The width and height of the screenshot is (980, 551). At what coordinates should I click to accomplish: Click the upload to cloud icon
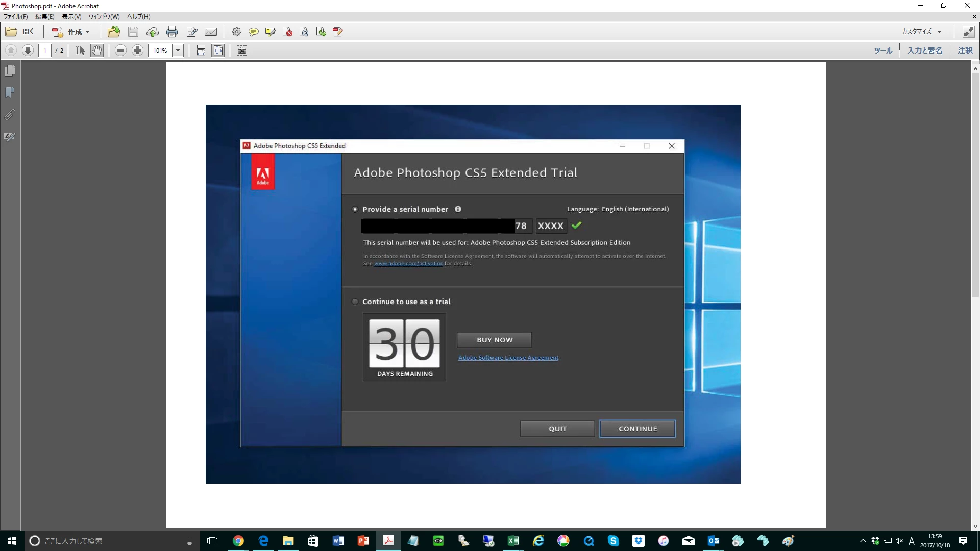(x=153, y=32)
